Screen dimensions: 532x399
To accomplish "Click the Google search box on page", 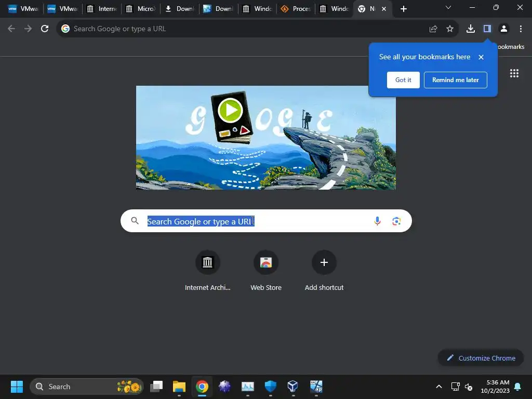I will 266,221.
